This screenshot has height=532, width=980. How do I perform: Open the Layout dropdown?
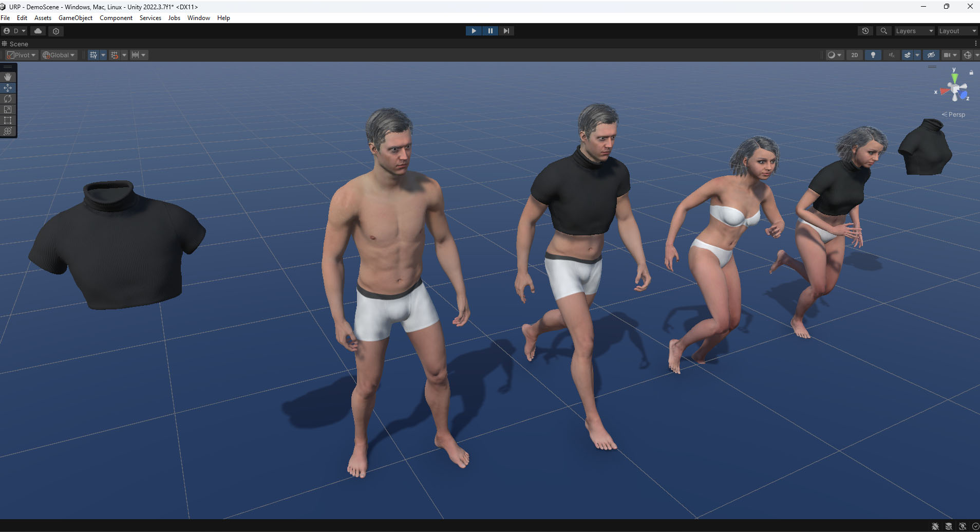(x=956, y=31)
